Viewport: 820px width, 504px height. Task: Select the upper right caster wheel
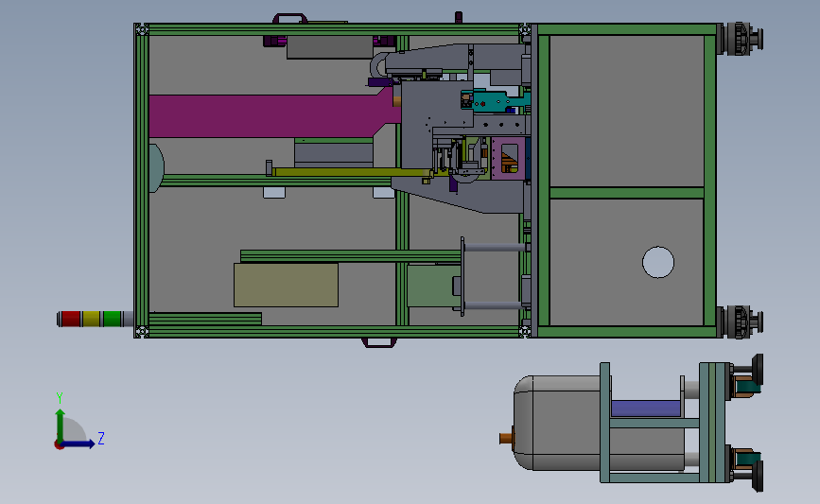tap(741, 39)
